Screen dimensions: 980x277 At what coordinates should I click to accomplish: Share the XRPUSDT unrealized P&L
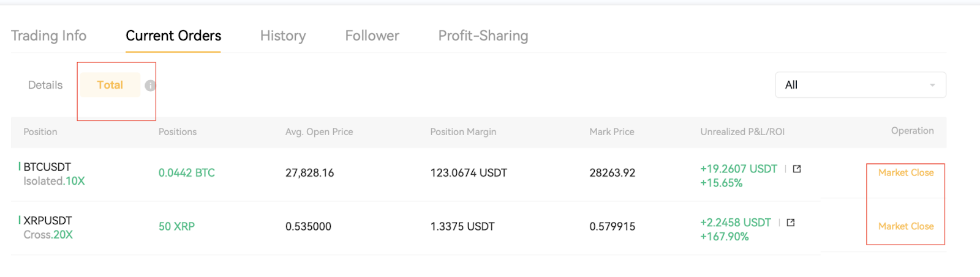(791, 223)
